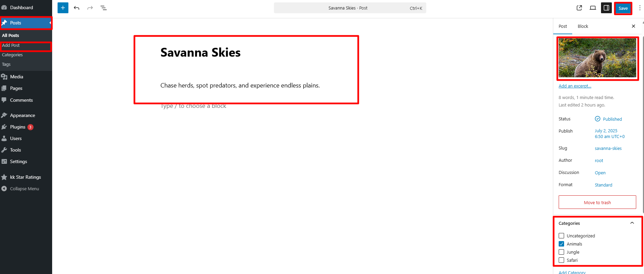Open the document overview list
Image resolution: width=644 pixels, height=274 pixels.
click(104, 8)
